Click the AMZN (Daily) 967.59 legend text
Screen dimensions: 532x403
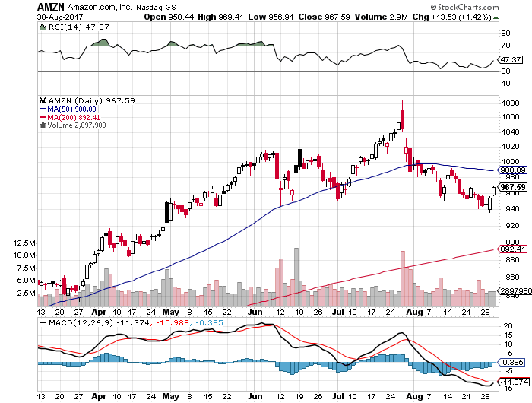[x=92, y=100]
